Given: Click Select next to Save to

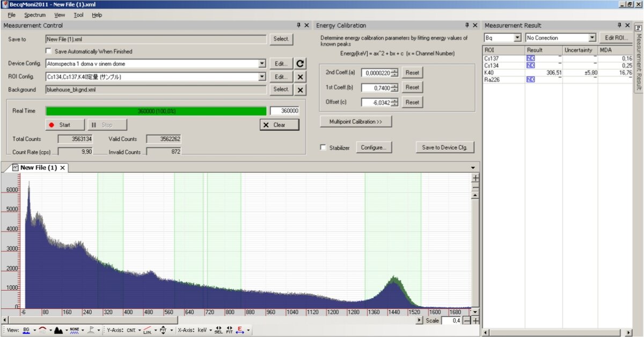Looking at the screenshot, I should pos(281,39).
